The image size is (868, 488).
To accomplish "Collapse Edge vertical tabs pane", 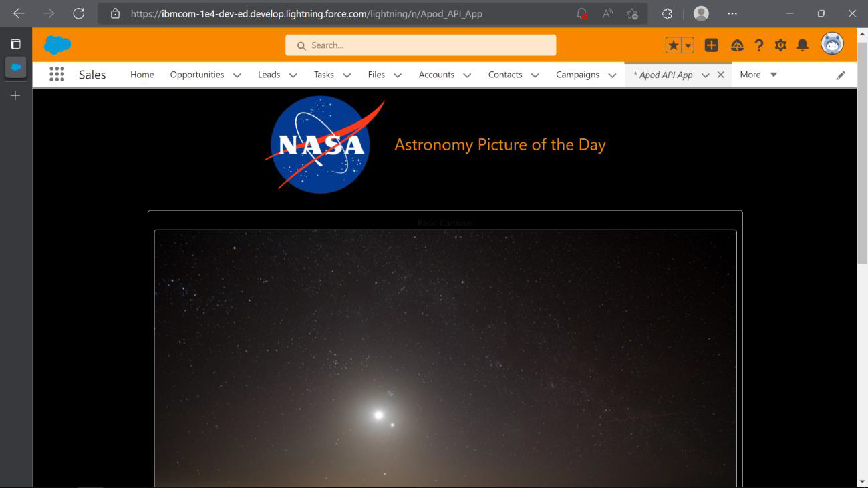I will pos(15,43).
